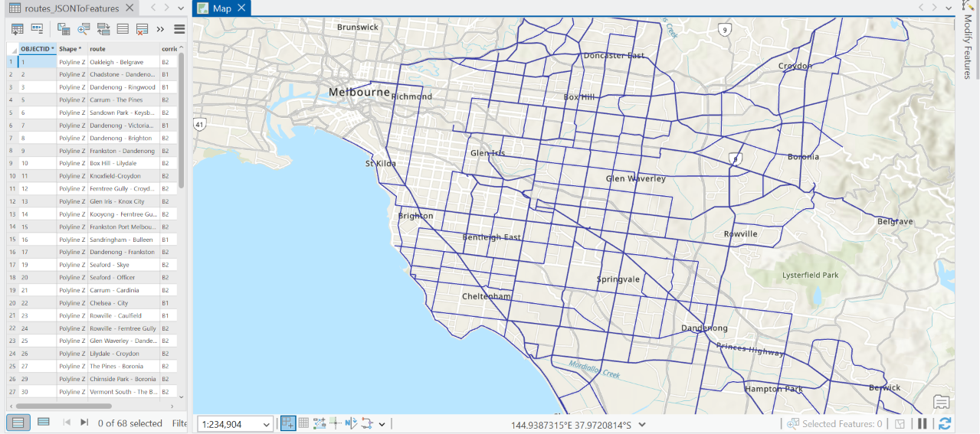This screenshot has height=434, width=980.
Task: Click the Clear Selection table icon
Action: 123,29
